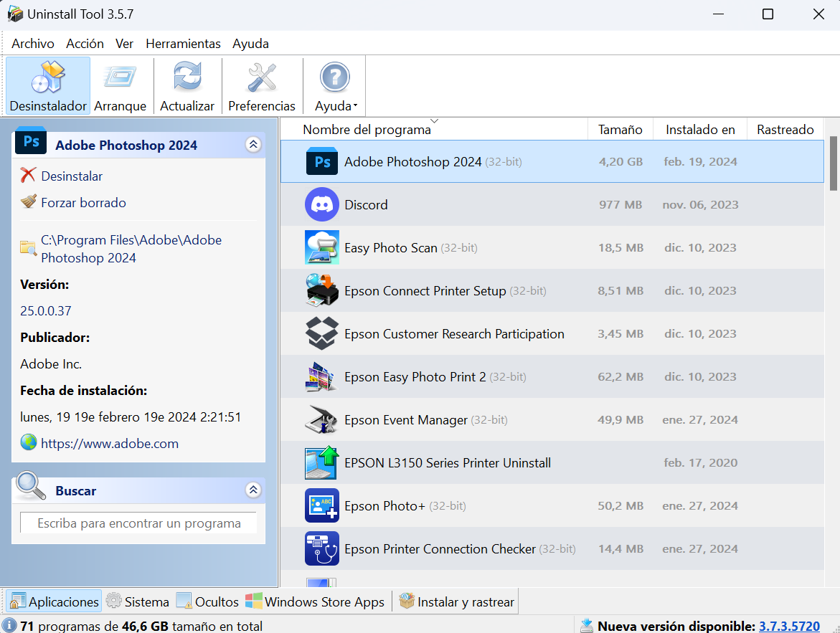Click the globe icon beside the Adobe URL
Viewport: 840px width, 633px height.
click(x=27, y=443)
